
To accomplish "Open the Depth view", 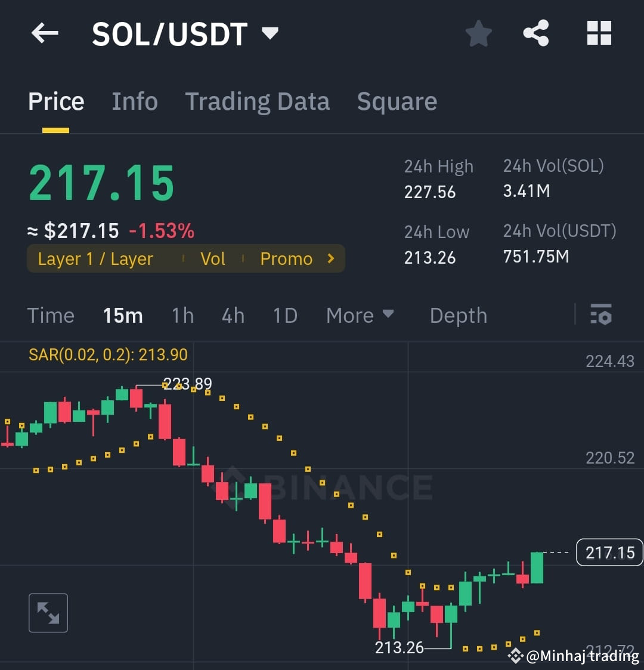I will point(458,315).
